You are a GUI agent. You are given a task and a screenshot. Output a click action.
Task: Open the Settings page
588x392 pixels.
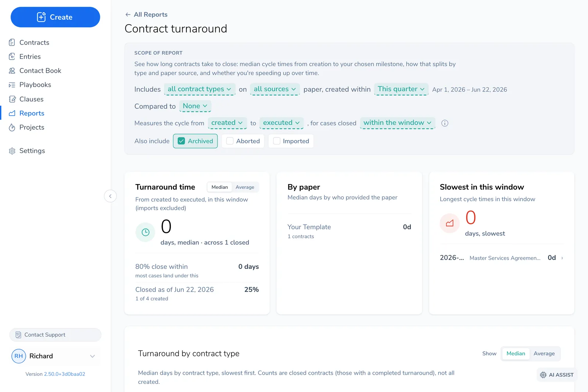point(32,151)
